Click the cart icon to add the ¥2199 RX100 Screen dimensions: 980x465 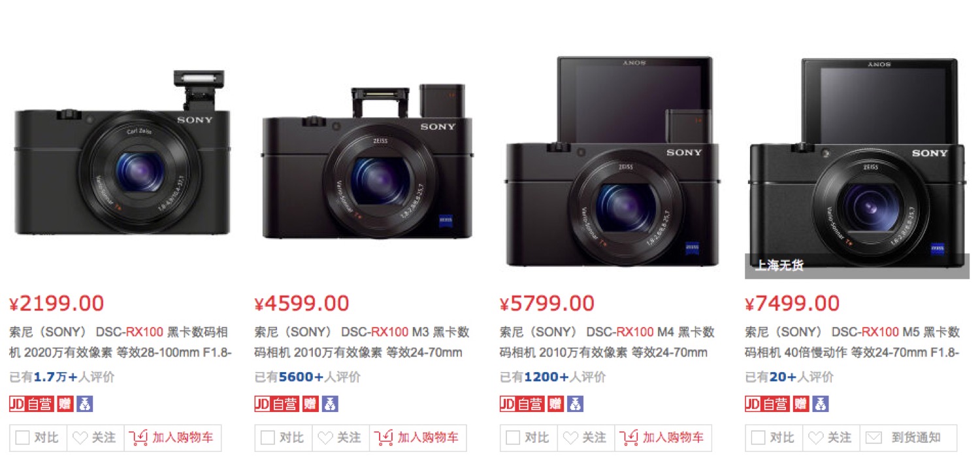(139, 438)
